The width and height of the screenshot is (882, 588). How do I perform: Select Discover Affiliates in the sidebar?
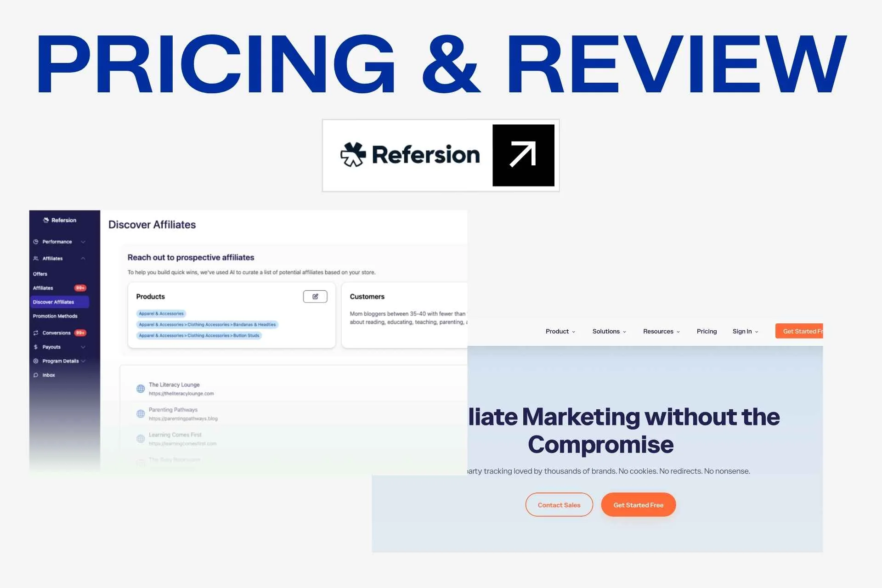(x=60, y=302)
